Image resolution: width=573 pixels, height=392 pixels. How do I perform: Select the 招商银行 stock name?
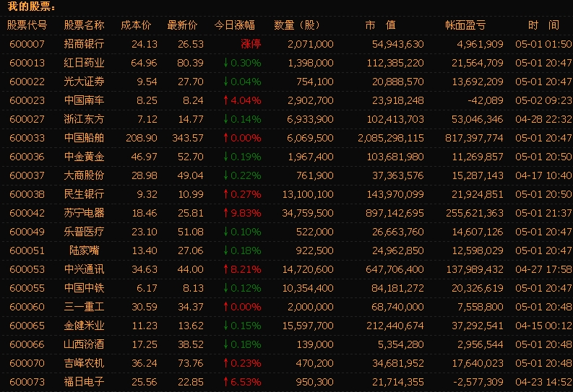pyautogui.click(x=84, y=44)
